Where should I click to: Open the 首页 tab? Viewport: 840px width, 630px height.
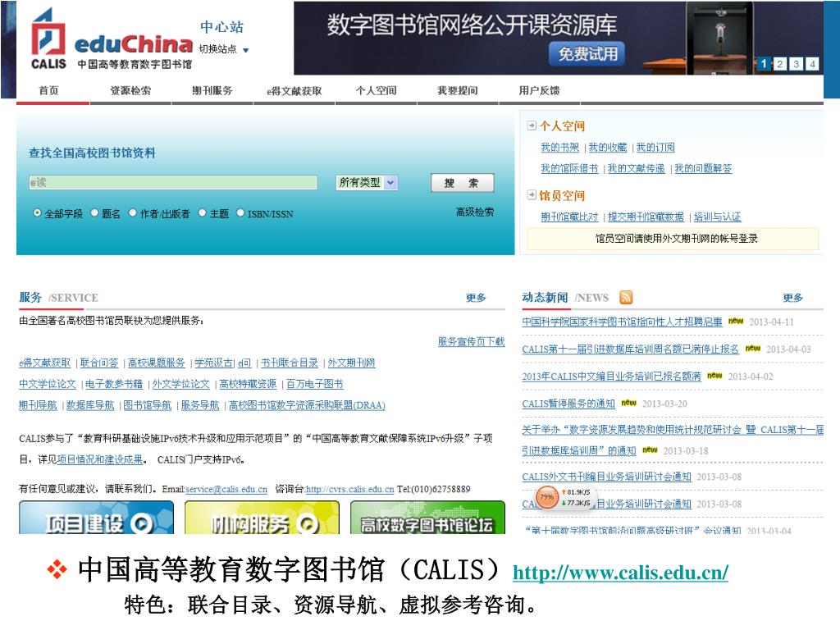click(48, 90)
